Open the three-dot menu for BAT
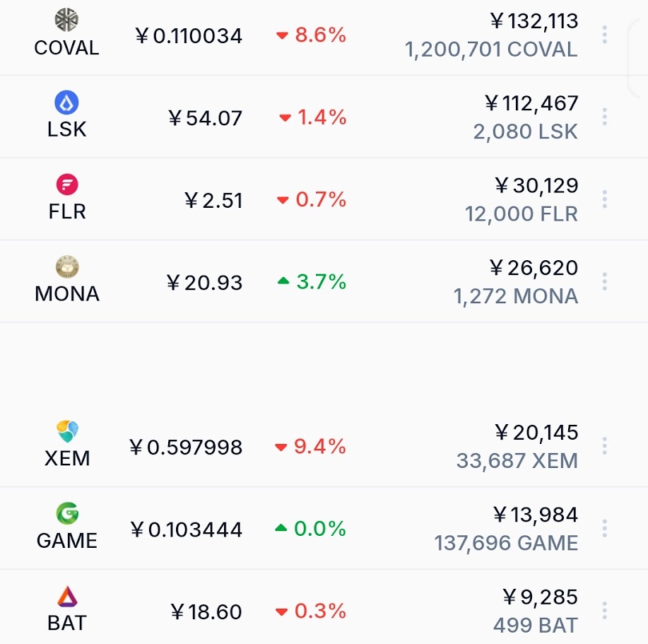Viewport: 648px width, 644px height. coord(604,611)
